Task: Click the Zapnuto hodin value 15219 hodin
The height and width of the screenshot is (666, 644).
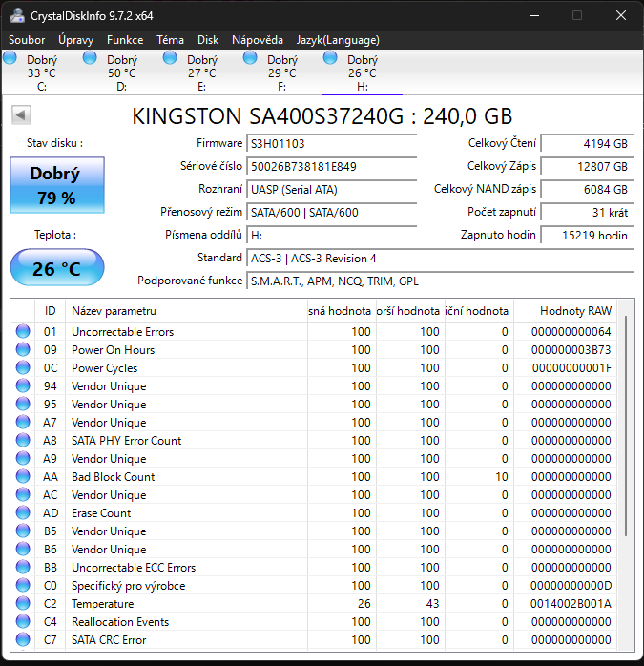Action: point(587,236)
